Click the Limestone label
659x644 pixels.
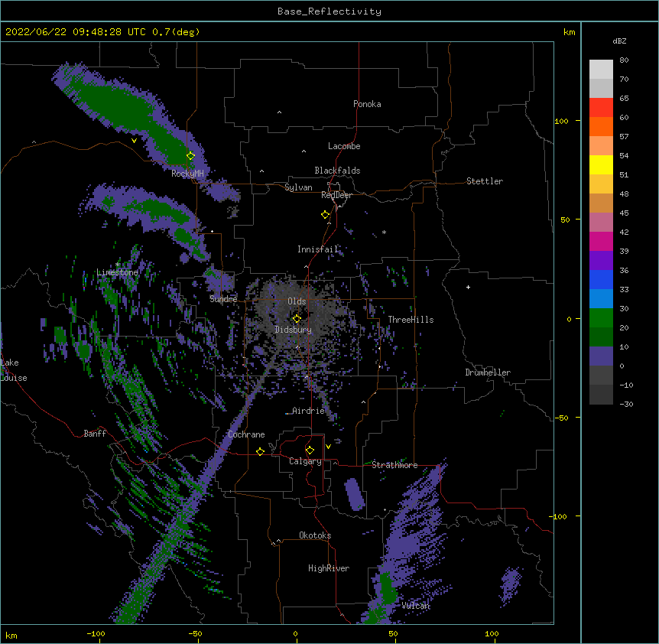point(117,272)
